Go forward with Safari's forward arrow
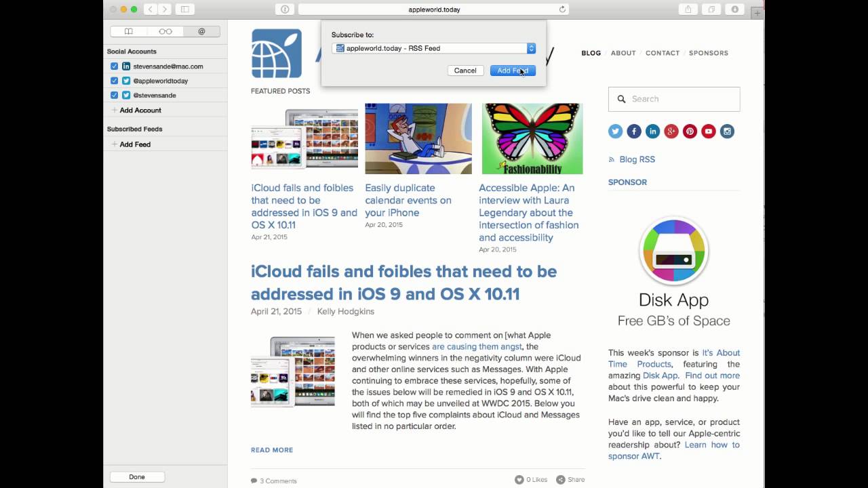The height and width of the screenshot is (488, 868). click(165, 9)
